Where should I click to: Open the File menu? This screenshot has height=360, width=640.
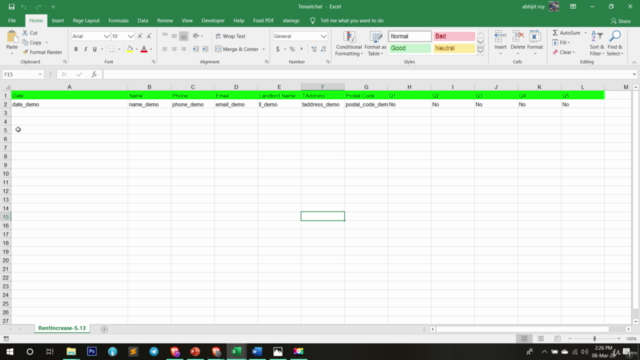[x=12, y=20]
